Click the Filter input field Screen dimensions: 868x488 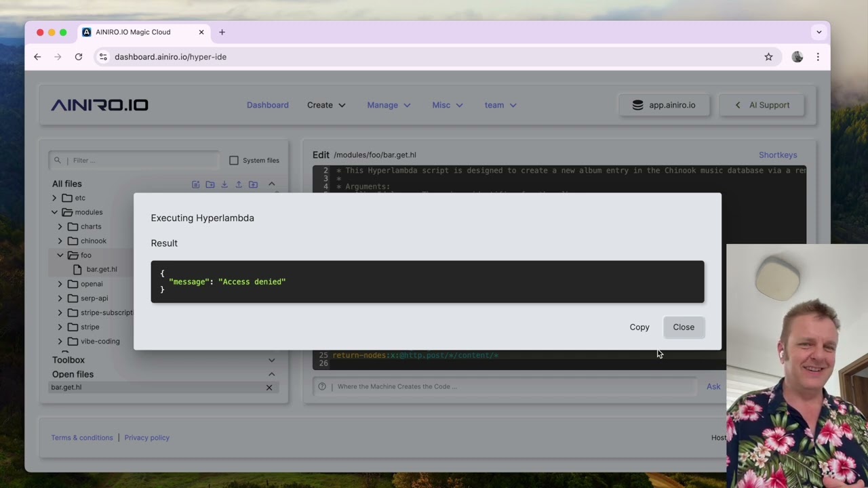(x=134, y=161)
